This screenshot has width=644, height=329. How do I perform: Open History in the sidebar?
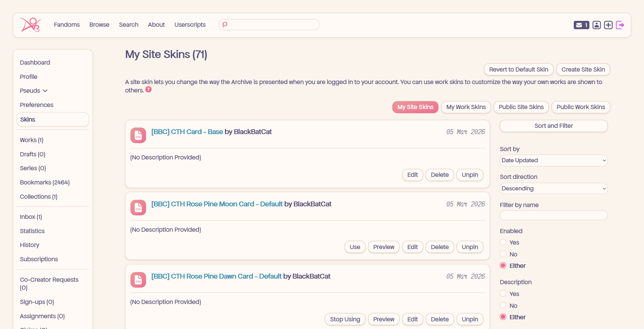click(30, 245)
